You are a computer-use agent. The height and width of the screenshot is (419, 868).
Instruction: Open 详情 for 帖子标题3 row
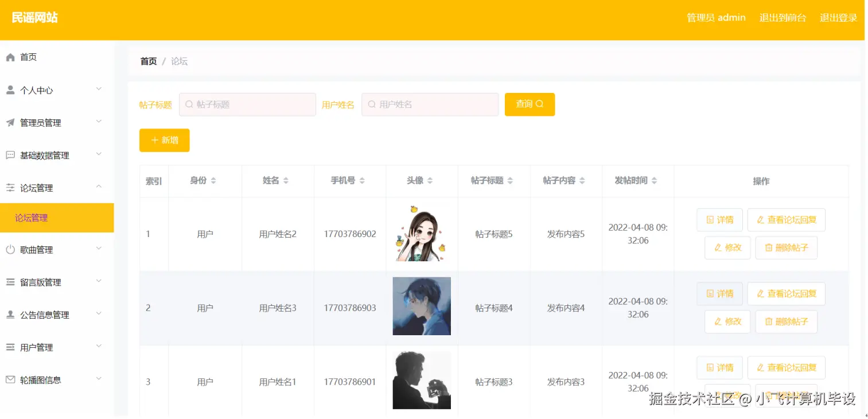point(719,368)
